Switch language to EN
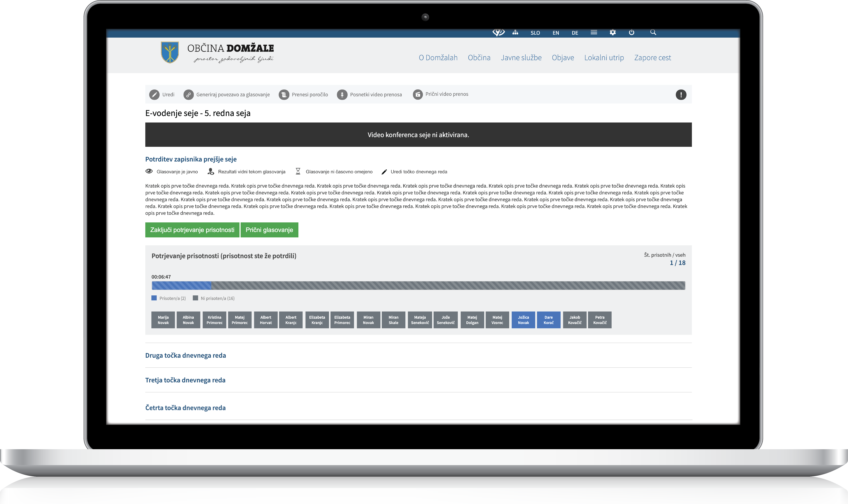The width and height of the screenshot is (848, 504). tap(556, 33)
